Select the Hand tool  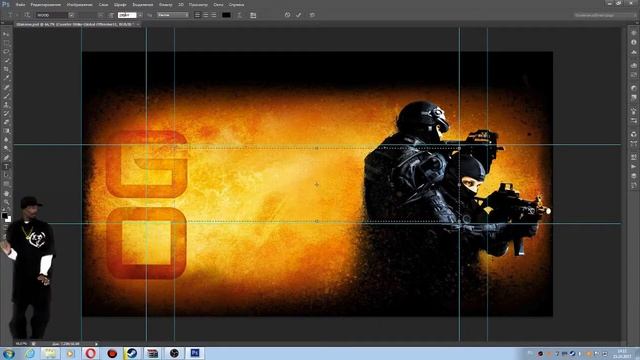7,193
